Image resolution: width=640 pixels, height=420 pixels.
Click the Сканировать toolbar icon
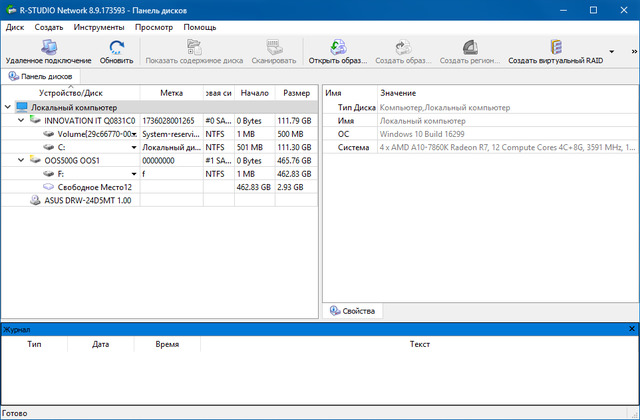[274, 46]
